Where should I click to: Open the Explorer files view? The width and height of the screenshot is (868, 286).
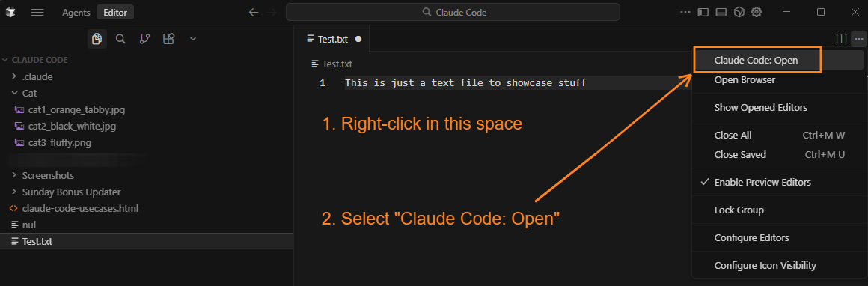(x=97, y=39)
